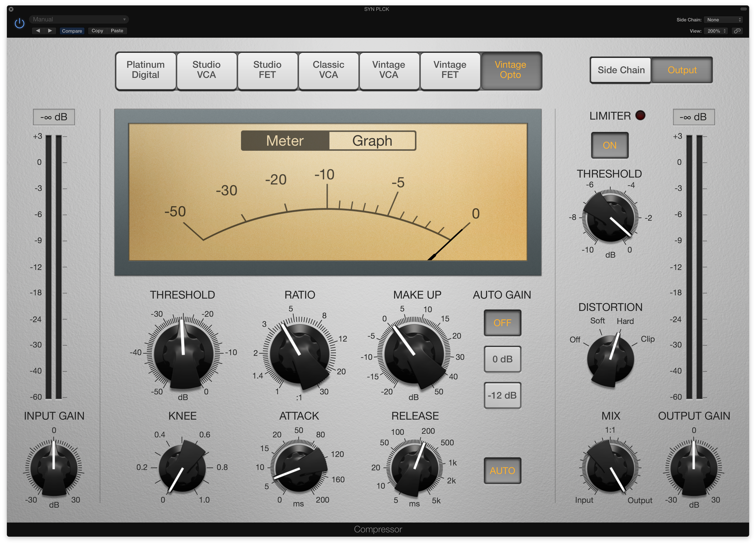Turn off the Limiter ON button
This screenshot has width=756, height=545.
[x=609, y=145]
